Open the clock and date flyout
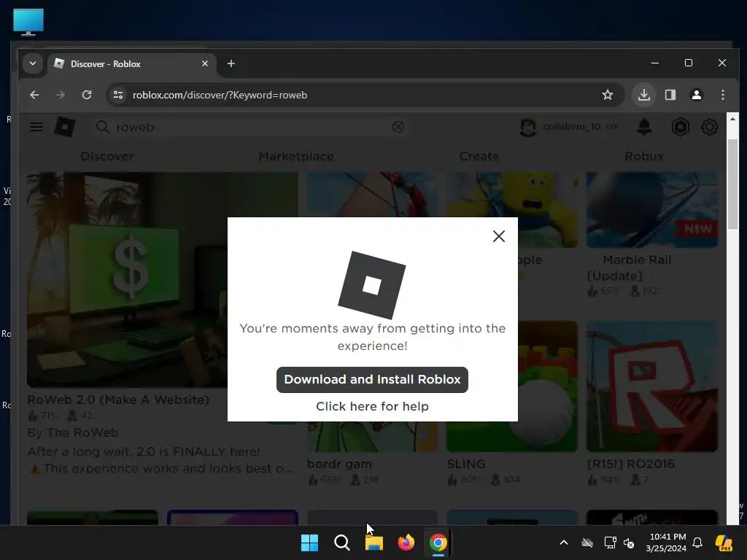This screenshot has height=560, width=747. (x=666, y=542)
